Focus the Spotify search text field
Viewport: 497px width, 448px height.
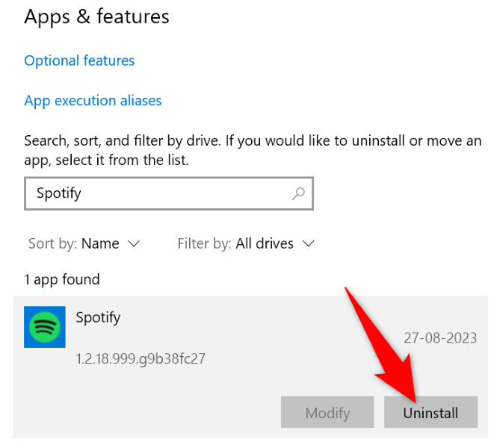click(x=157, y=193)
